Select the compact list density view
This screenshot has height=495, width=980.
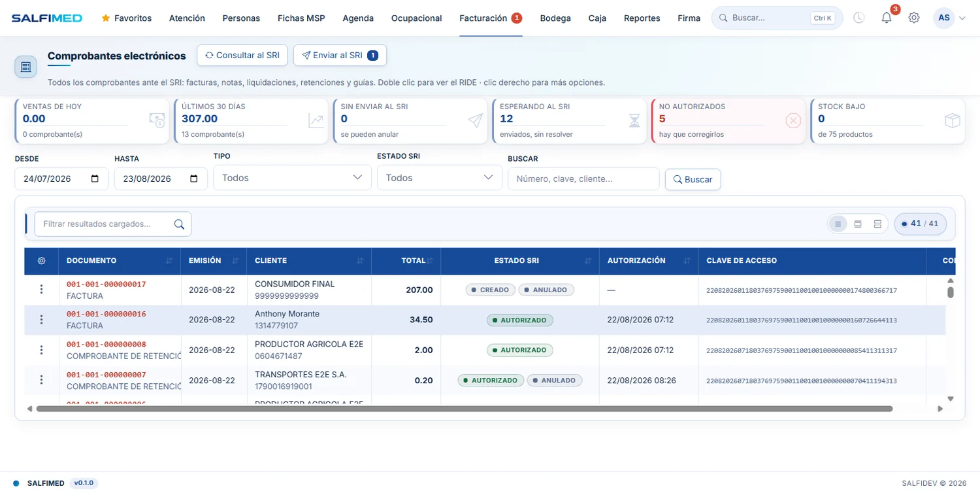[838, 224]
